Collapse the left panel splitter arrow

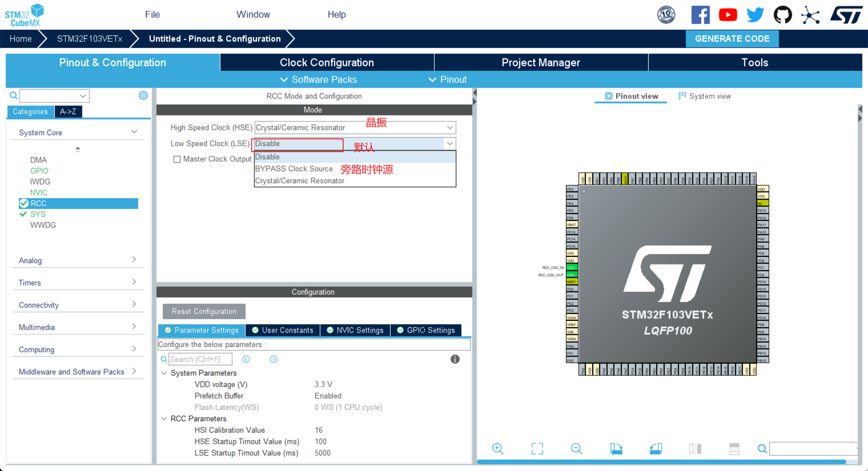pyautogui.click(x=475, y=93)
